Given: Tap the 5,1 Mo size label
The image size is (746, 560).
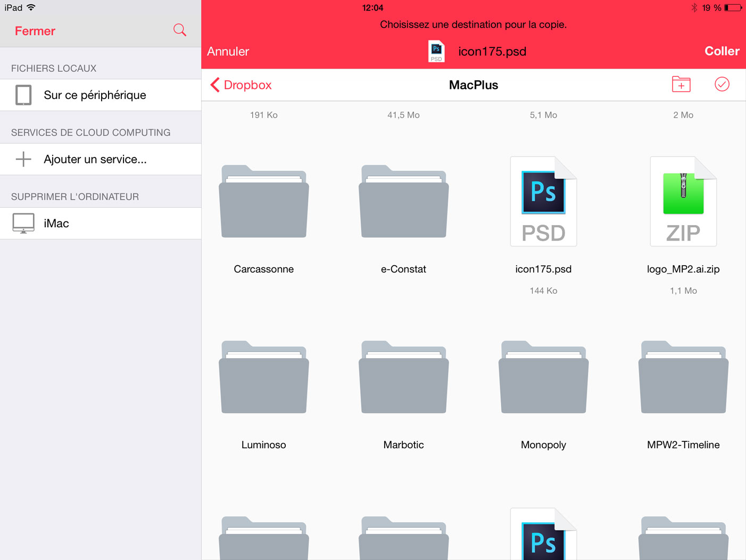Looking at the screenshot, I should coord(543,115).
